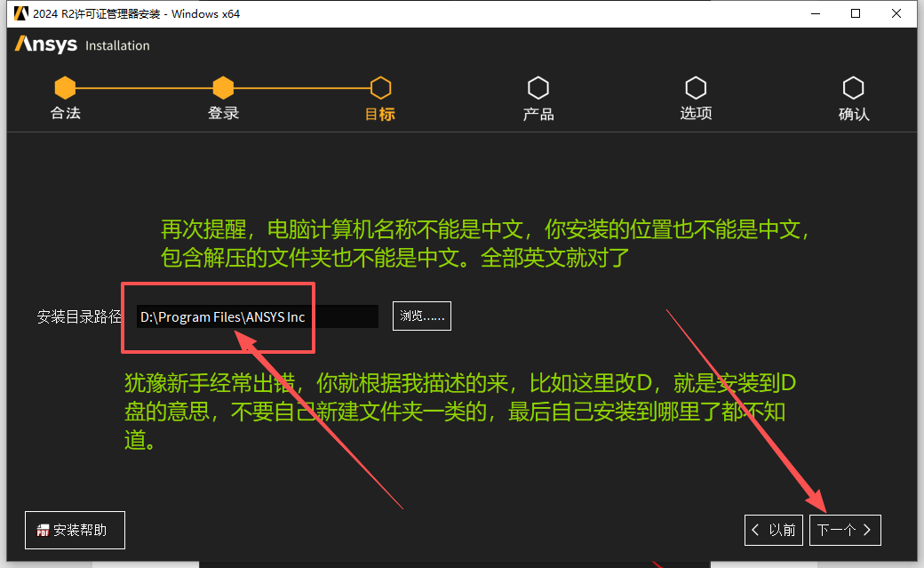
Task: Switch to the 产品 step label
Action: 538,114
